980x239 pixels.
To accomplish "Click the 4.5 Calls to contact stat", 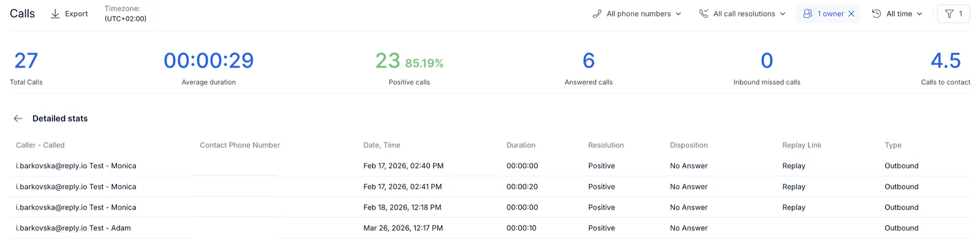I will point(946,61).
